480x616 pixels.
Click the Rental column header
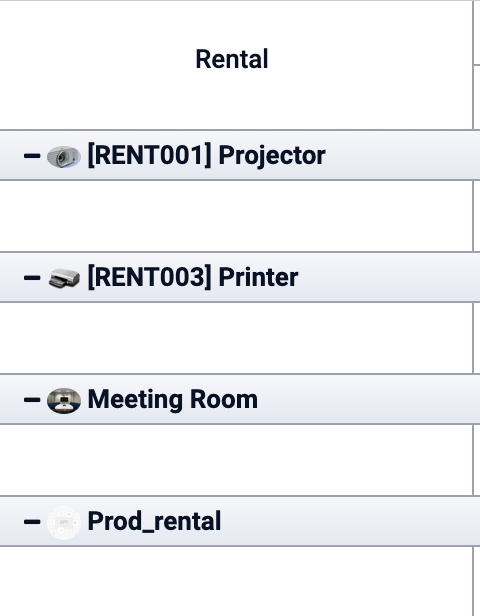pyautogui.click(x=232, y=59)
